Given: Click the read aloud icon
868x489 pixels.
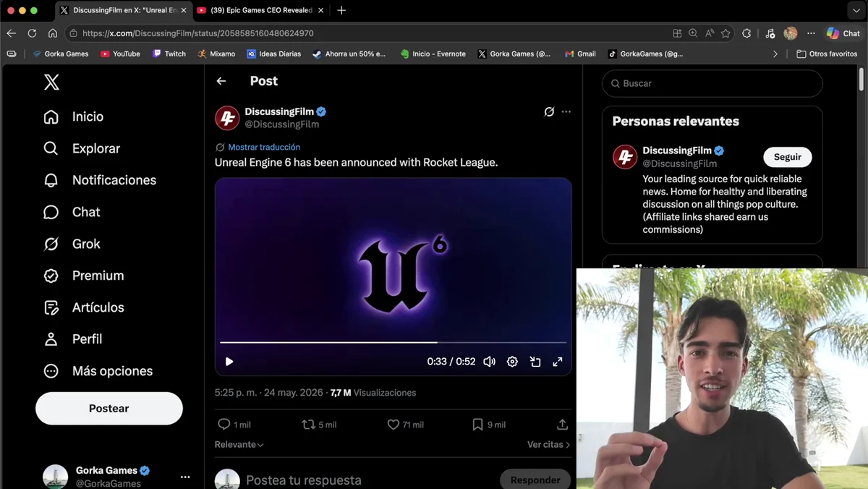Looking at the screenshot, I should (x=710, y=33).
